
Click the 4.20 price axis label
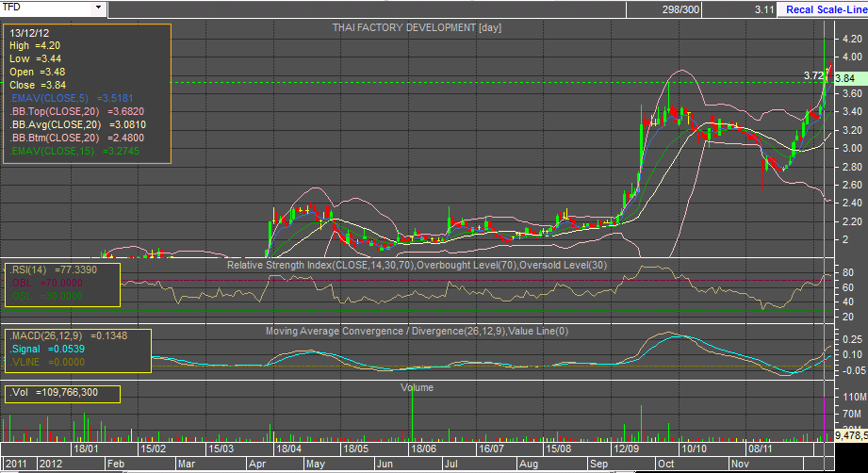tap(851, 39)
